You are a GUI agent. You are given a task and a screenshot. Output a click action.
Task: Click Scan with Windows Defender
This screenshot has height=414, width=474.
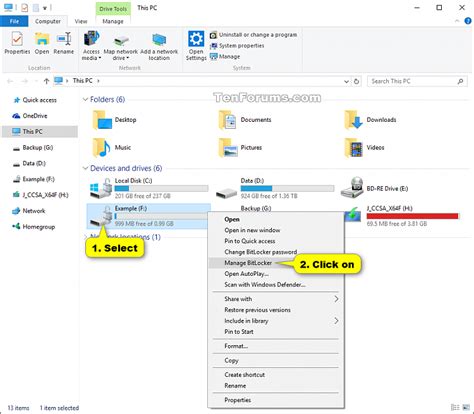tap(276, 285)
